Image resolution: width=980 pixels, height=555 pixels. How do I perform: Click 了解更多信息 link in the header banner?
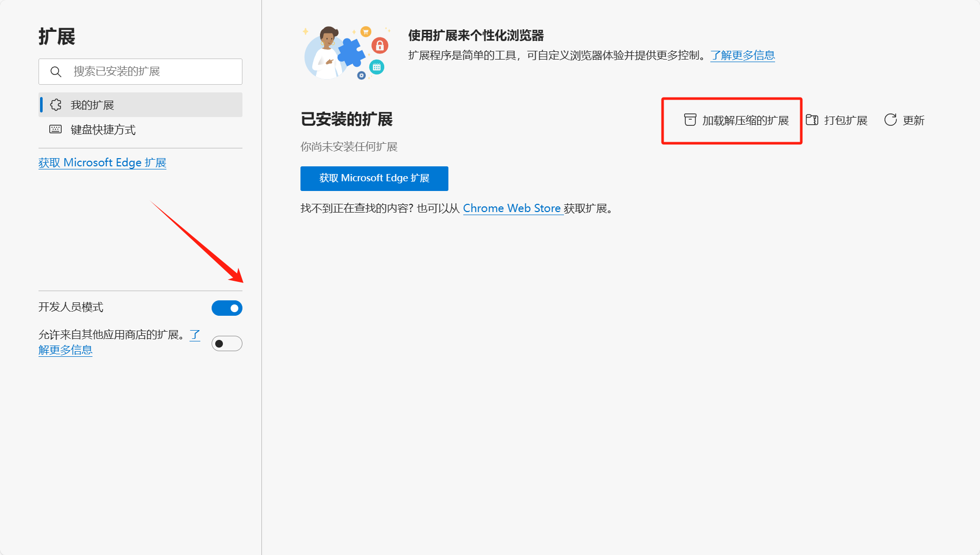coord(742,55)
